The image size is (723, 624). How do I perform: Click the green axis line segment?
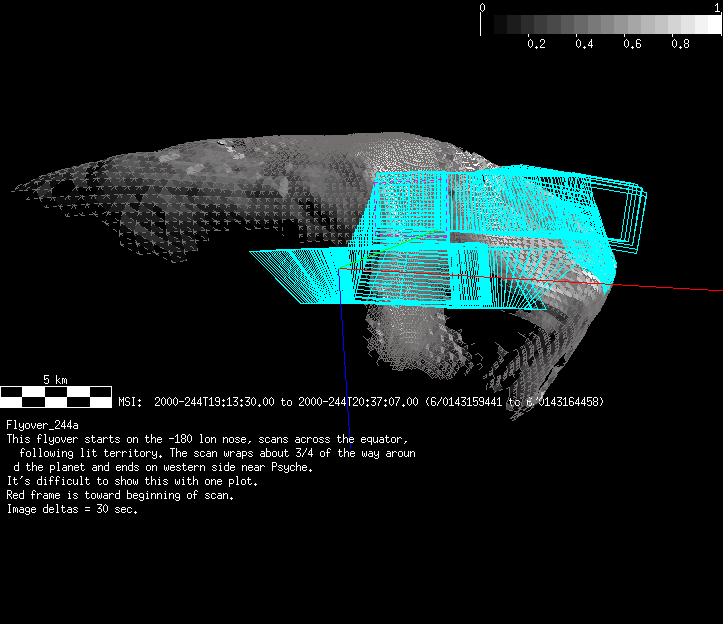[388, 249]
